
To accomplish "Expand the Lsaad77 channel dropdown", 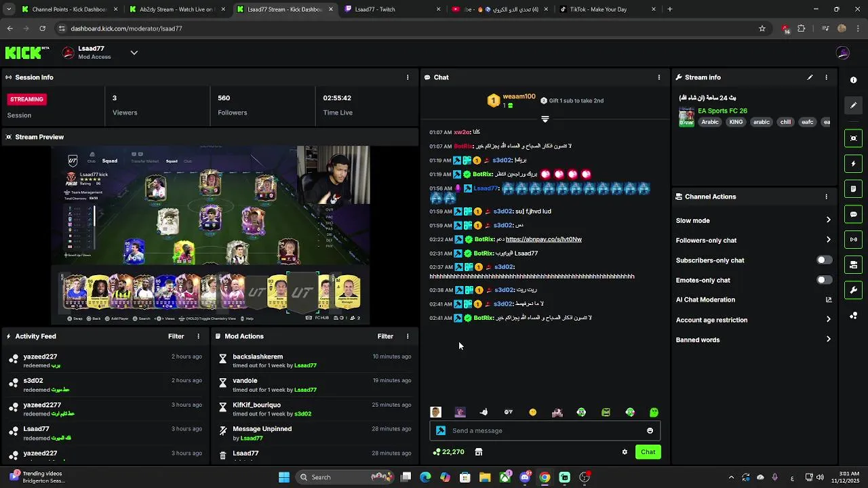I will coord(134,53).
